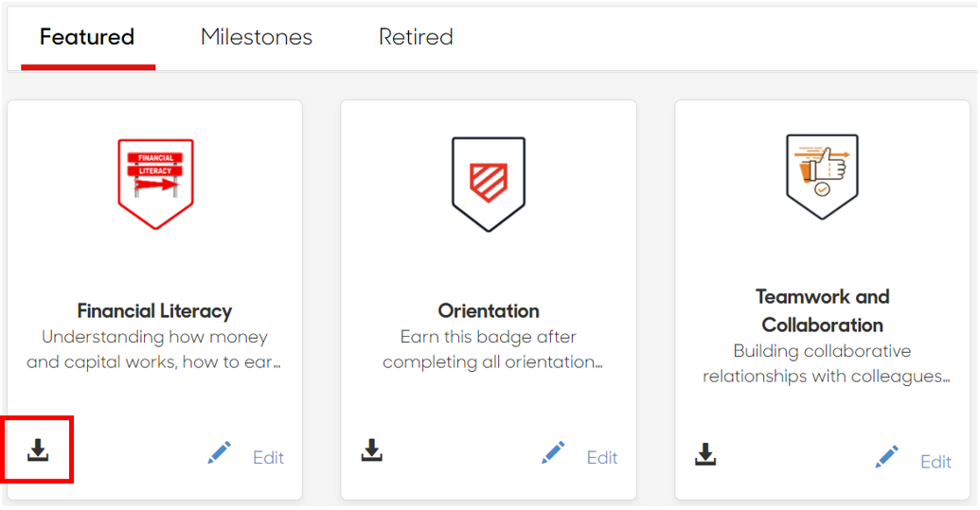Switch to the Milestones tab
This screenshot has width=980, height=510.
[x=257, y=37]
